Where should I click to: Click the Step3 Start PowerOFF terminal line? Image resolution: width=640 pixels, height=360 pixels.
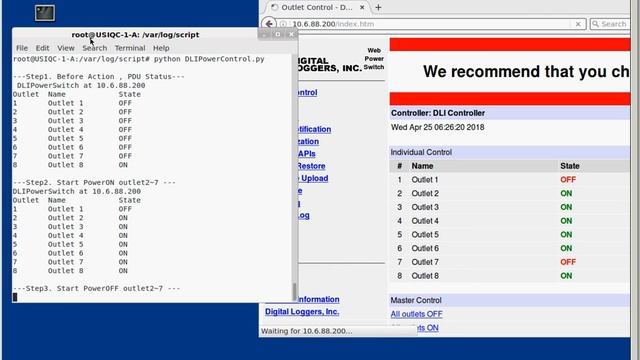click(96, 289)
